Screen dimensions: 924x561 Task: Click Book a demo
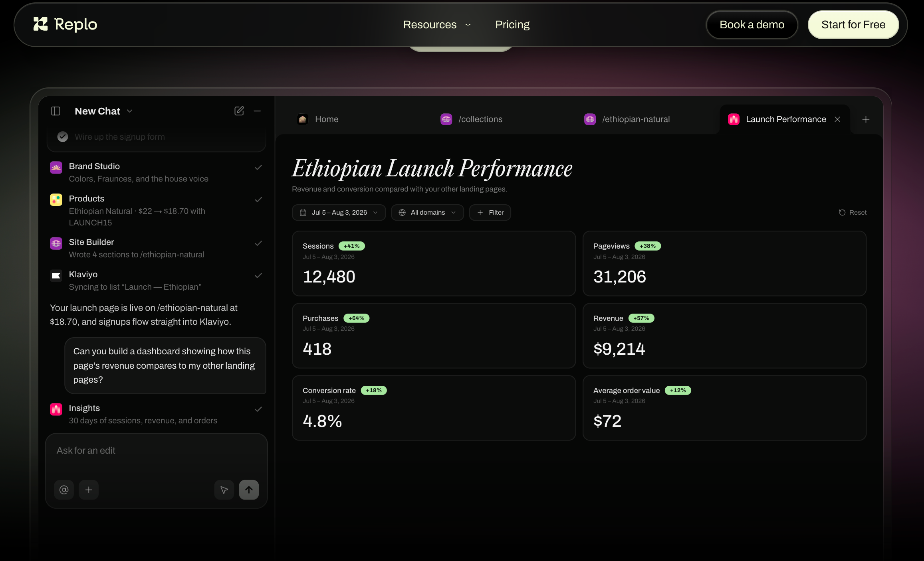point(752,25)
